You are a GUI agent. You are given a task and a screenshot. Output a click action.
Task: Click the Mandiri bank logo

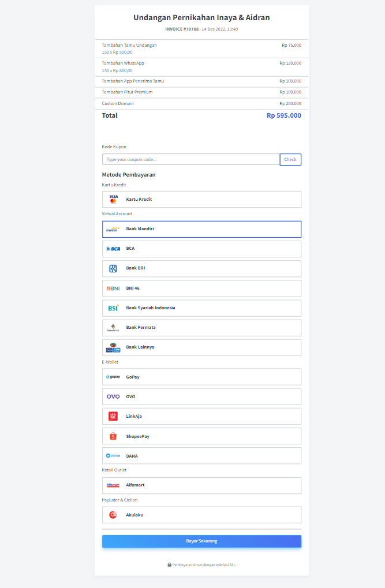point(113,229)
